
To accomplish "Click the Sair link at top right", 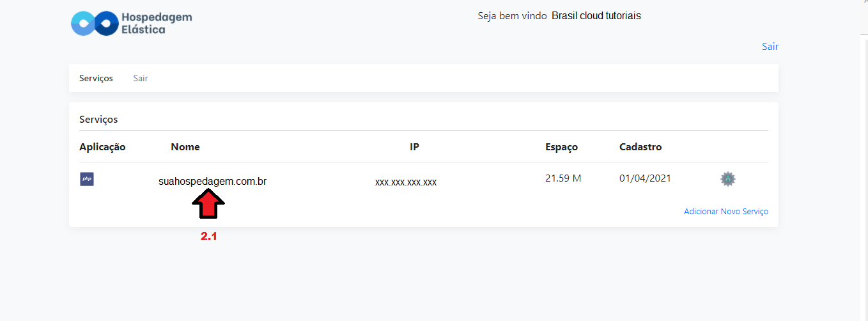I will pos(770,47).
